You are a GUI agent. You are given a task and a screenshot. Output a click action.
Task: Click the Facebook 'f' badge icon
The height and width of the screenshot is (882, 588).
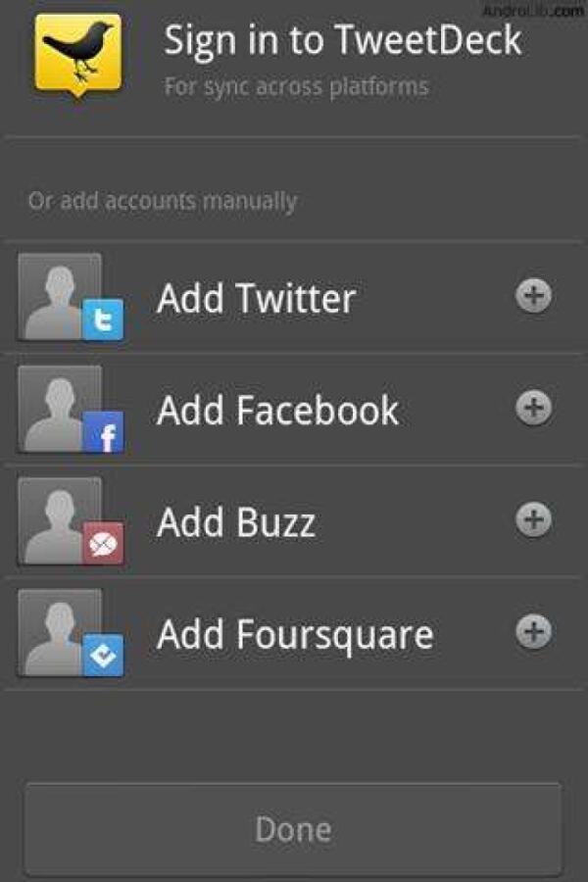pyautogui.click(x=103, y=432)
